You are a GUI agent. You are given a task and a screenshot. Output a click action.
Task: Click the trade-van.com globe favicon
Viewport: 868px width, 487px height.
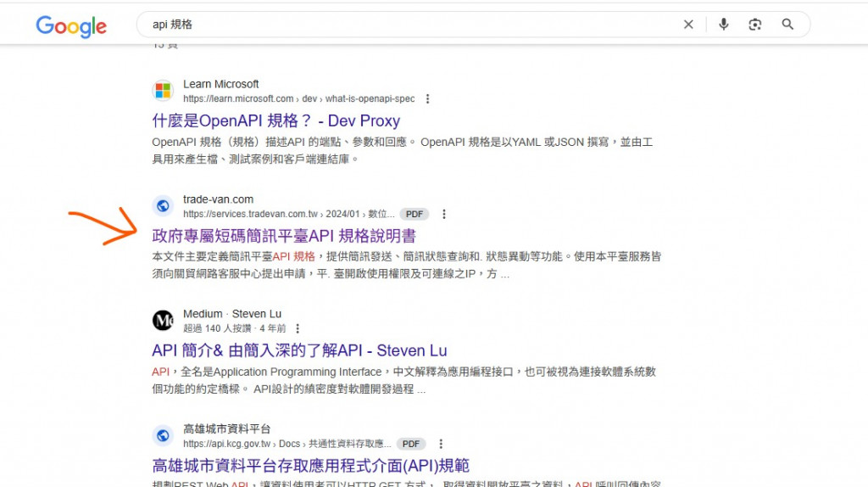click(163, 205)
